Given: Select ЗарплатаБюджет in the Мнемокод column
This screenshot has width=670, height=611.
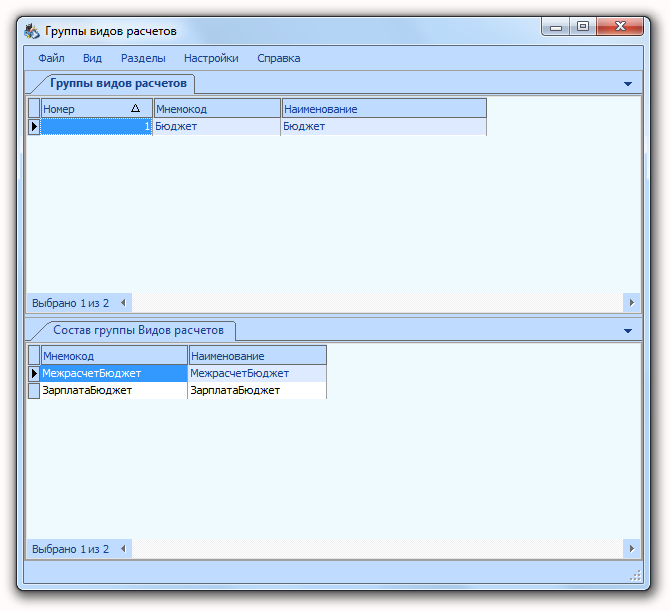Looking at the screenshot, I should [x=114, y=391].
